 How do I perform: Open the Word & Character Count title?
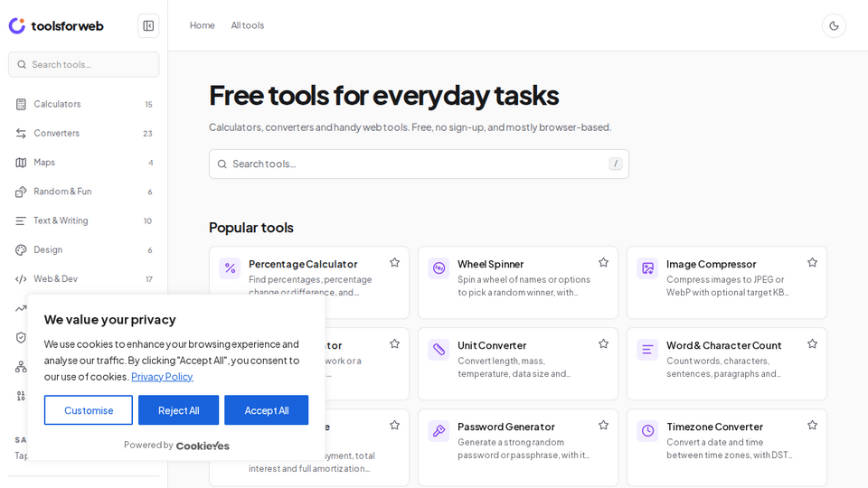[724, 346]
